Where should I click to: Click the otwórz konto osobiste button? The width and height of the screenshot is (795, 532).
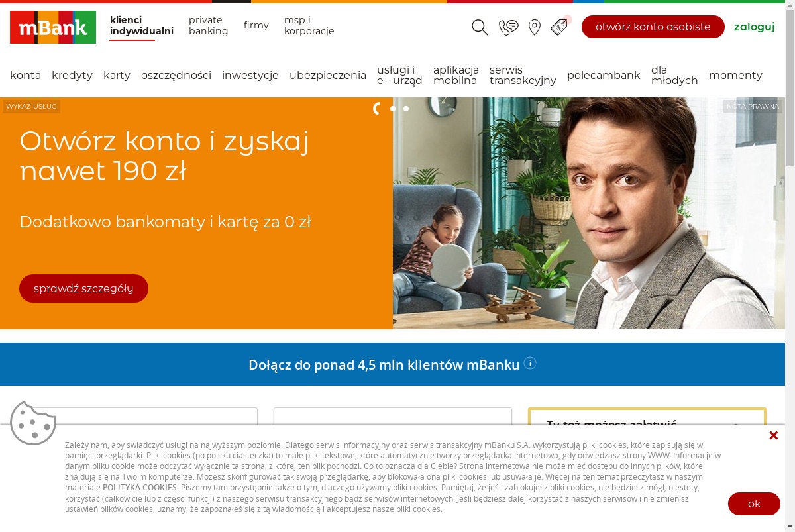tap(653, 27)
